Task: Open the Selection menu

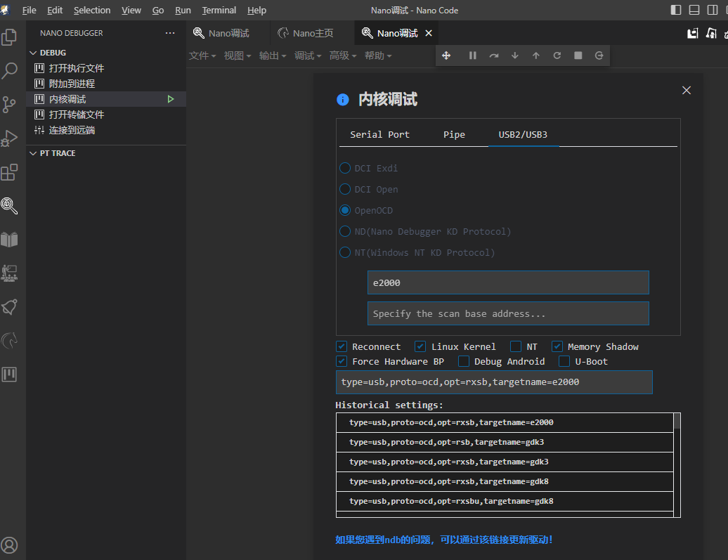Action: point(92,11)
